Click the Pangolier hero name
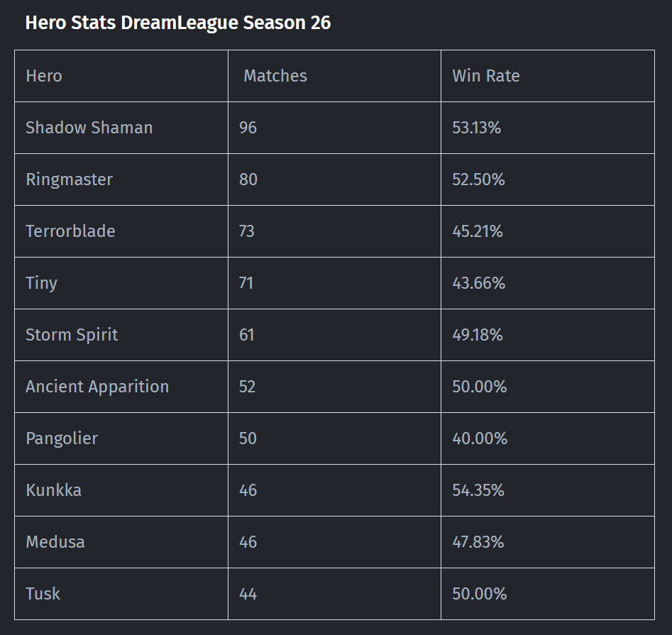 (x=62, y=438)
